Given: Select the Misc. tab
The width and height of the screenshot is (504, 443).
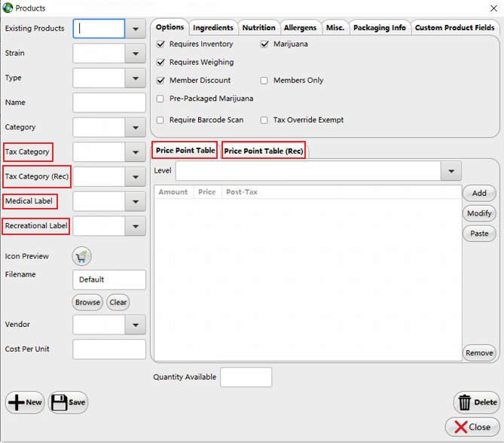Looking at the screenshot, I should [335, 28].
